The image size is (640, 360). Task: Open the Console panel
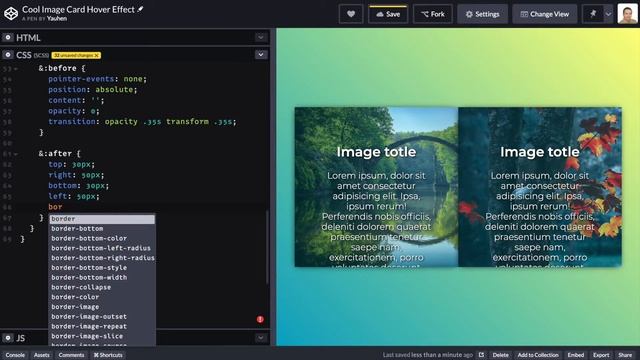point(15,355)
